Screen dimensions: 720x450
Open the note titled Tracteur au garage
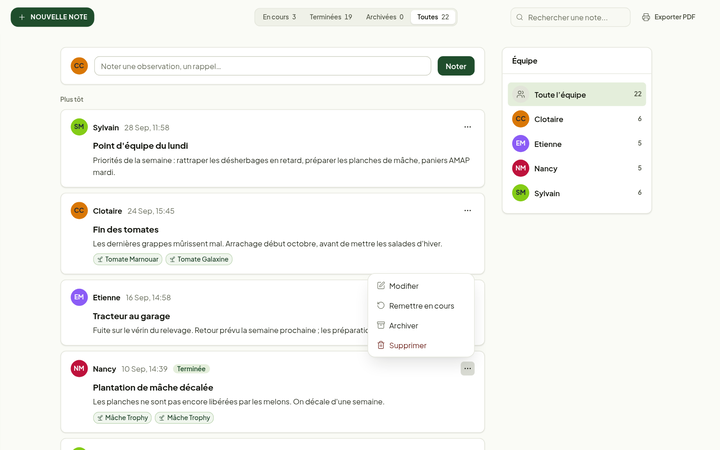point(131,316)
